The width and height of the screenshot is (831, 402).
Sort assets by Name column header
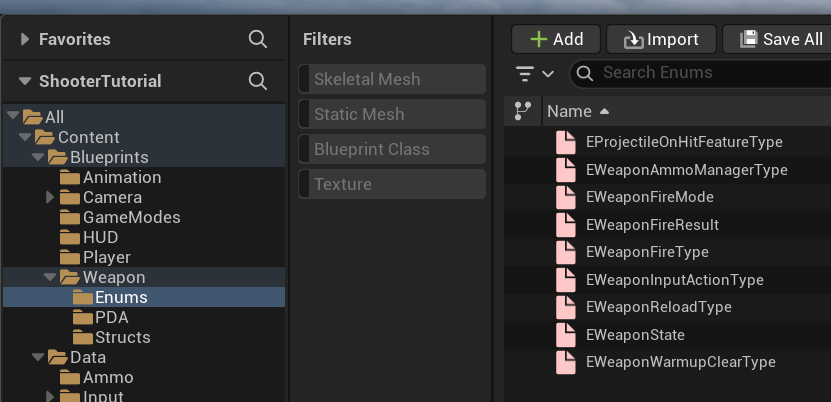pos(570,111)
